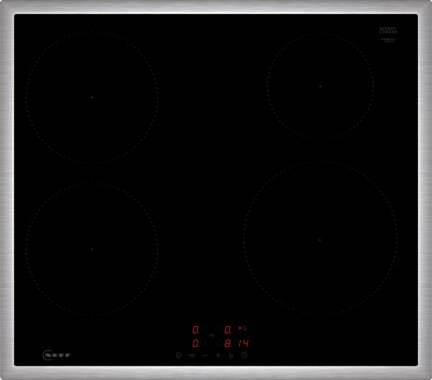
Task: Touch the power boost icon
Action: coord(231,355)
